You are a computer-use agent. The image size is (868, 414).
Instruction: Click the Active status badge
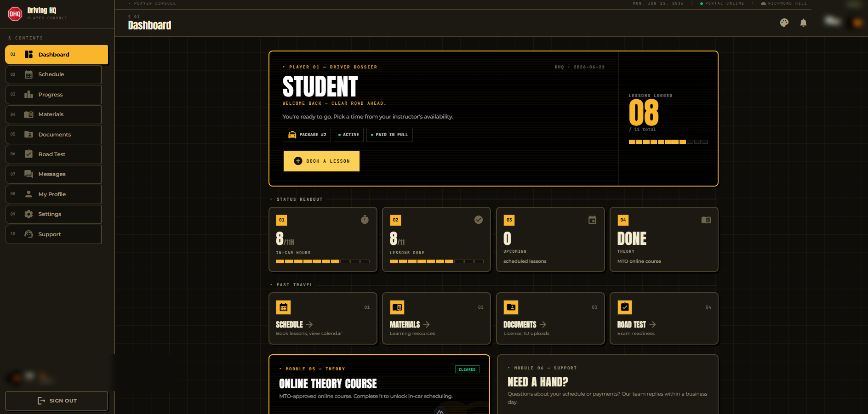tap(348, 135)
